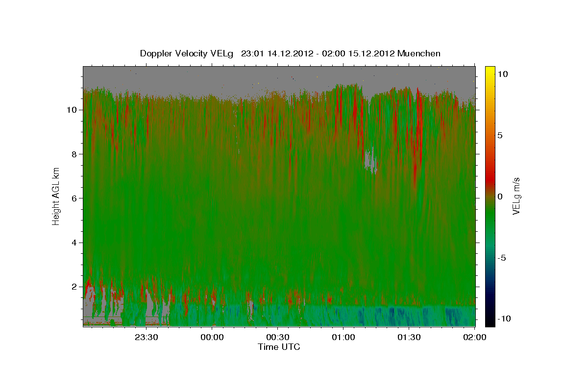The image size is (588, 392).
Task: Click the height label '6'
Action: point(74,198)
